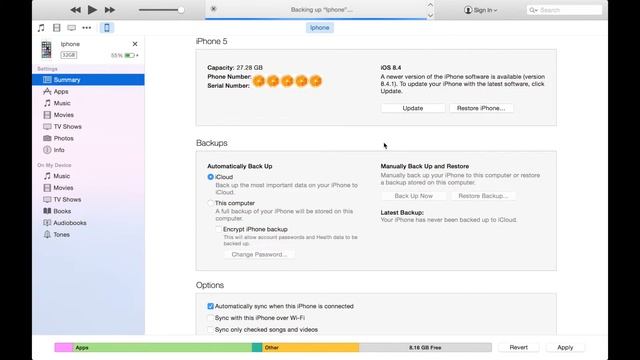Click the fast forward button
Image resolution: width=640 pixels, height=360 pixels.
coord(110,10)
